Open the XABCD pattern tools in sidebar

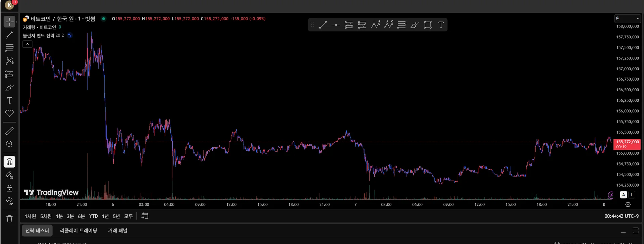[x=9, y=61]
